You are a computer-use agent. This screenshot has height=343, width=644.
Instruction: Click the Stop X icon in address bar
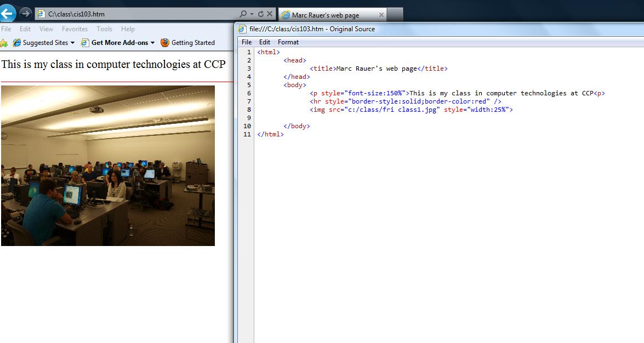point(270,14)
